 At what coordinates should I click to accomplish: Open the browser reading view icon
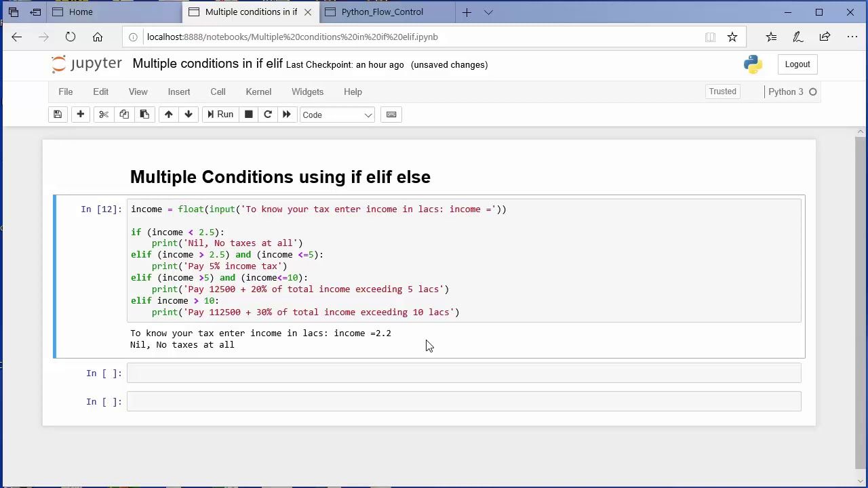coord(710,37)
